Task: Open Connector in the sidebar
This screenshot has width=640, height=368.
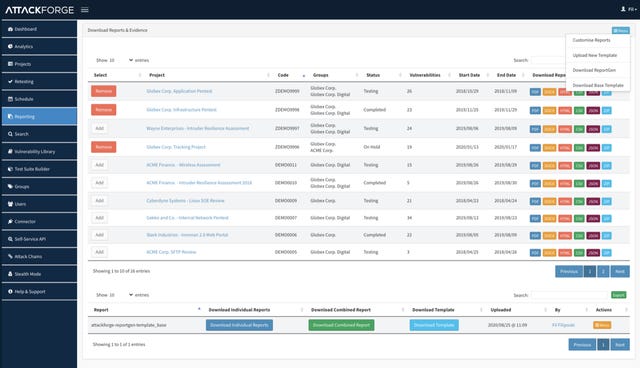Action: (x=39, y=222)
